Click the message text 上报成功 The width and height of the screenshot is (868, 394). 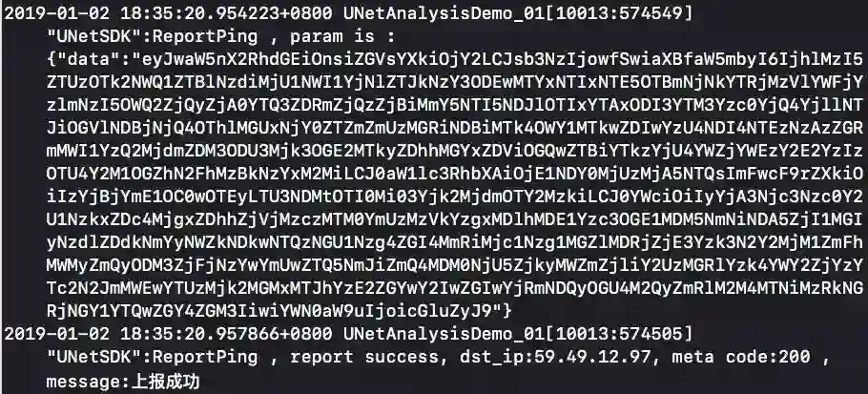(166, 382)
